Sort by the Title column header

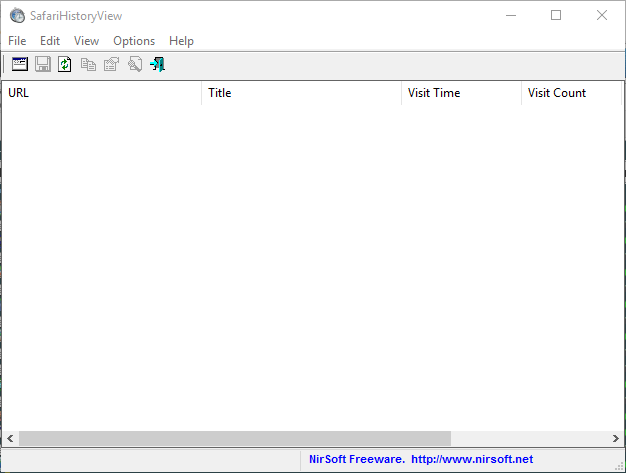pos(301,93)
